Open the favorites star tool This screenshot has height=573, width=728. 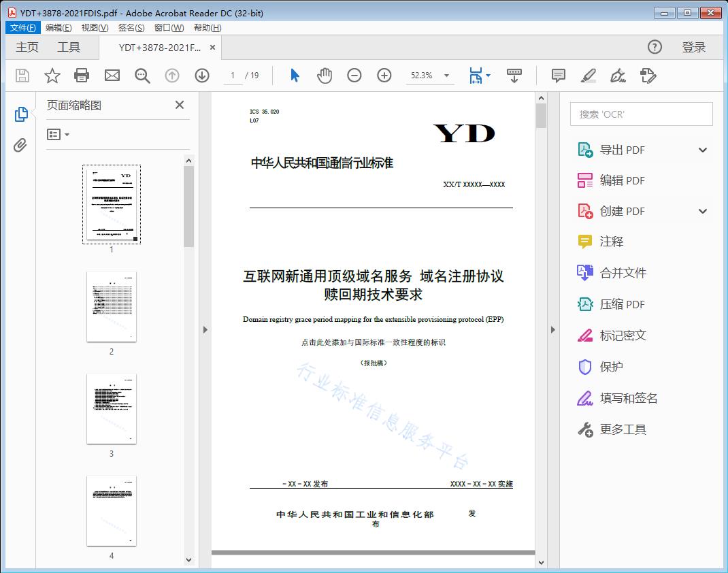pos(52,76)
